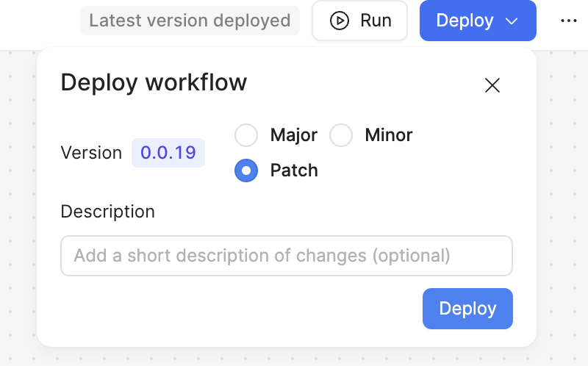Click the 0.0.19 version badge

click(x=168, y=153)
